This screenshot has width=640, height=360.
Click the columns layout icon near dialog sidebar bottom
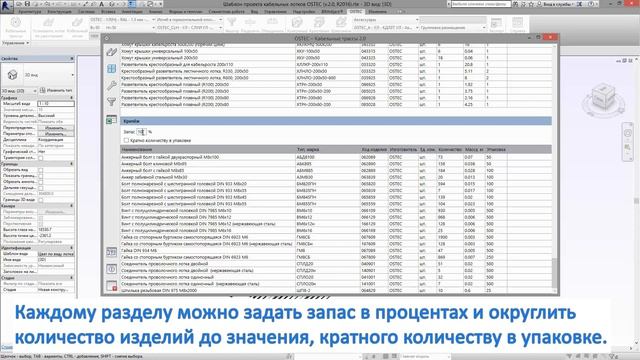click(111, 252)
